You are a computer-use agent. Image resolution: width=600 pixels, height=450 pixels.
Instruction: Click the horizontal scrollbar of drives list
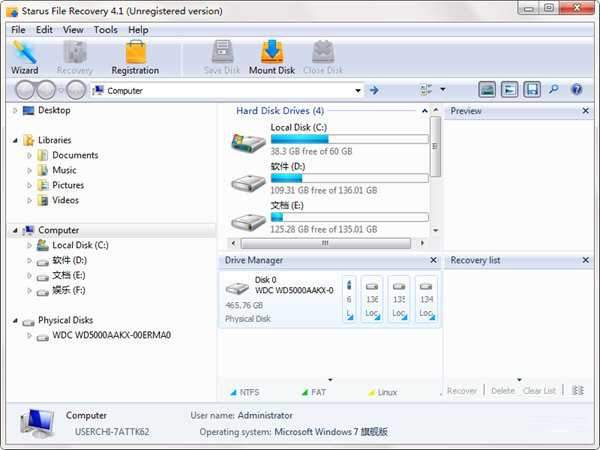[326, 243]
